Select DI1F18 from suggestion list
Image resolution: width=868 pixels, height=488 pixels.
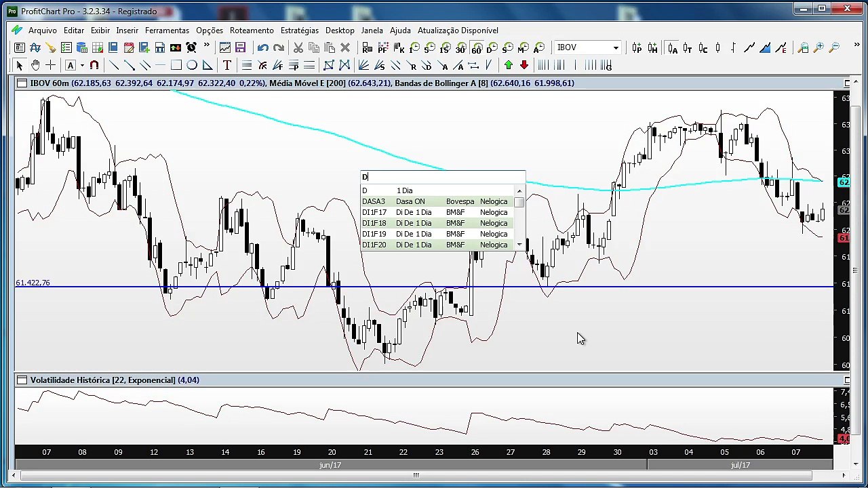click(438, 223)
